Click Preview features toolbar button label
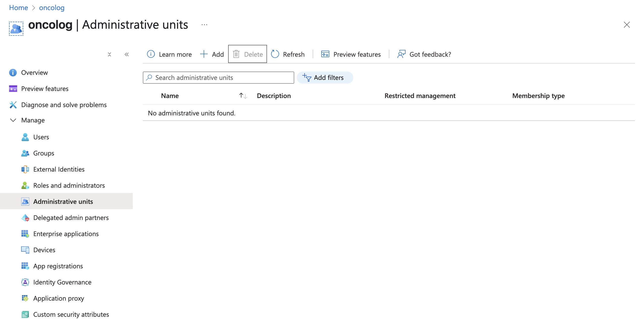 [357, 54]
